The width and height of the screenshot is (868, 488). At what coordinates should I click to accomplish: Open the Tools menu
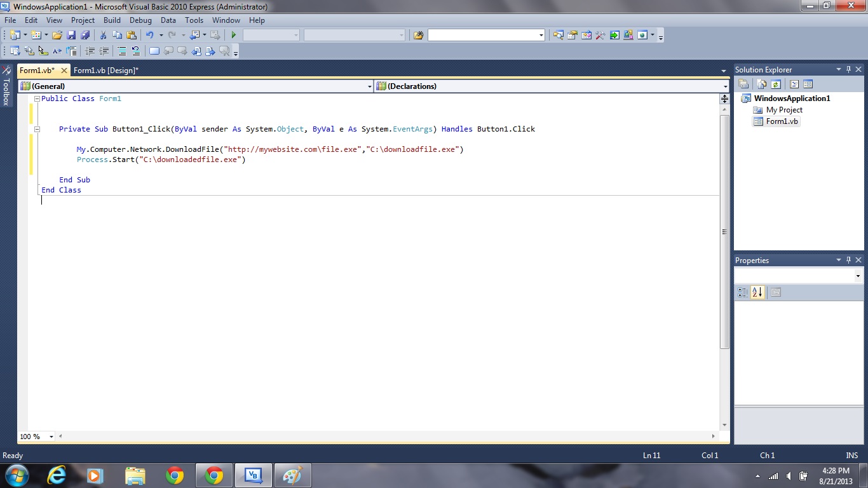click(194, 20)
